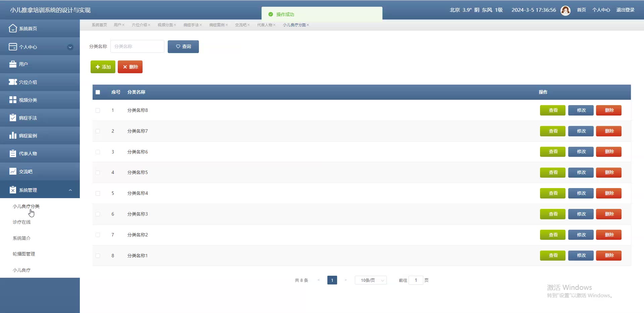This screenshot has width=644, height=313.
Task: Click the 代表人物 clipboard icon
Action: click(x=13, y=153)
